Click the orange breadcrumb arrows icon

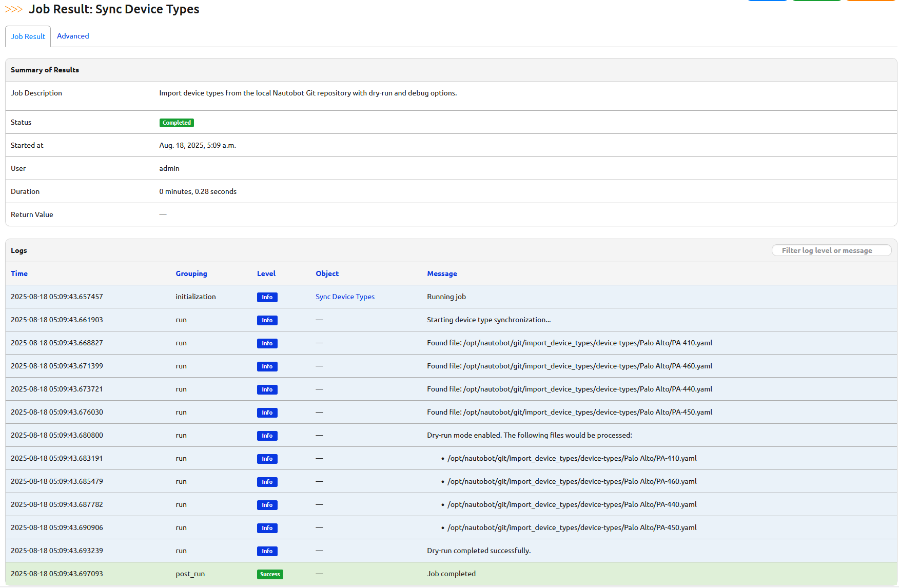pyautogui.click(x=13, y=9)
